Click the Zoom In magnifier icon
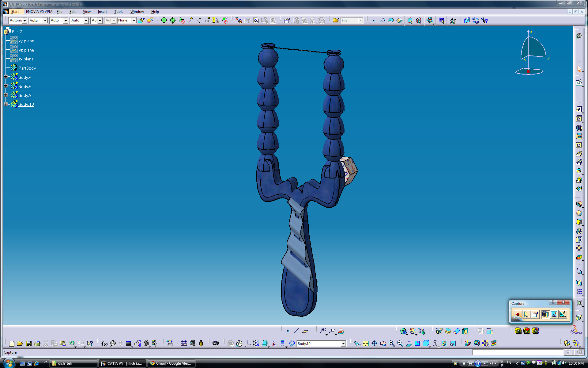Image resolution: width=588 pixels, height=368 pixels. pos(391,343)
